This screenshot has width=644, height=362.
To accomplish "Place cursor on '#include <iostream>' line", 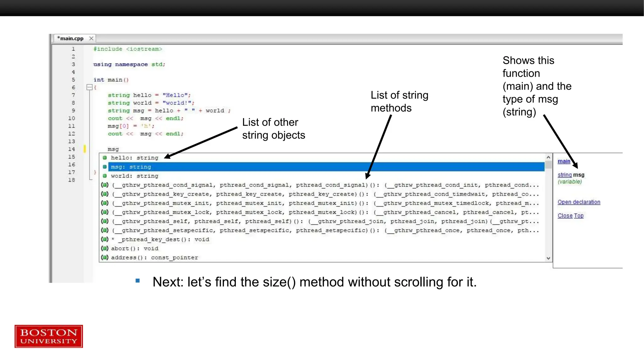I will pyautogui.click(x=128, y=49).
